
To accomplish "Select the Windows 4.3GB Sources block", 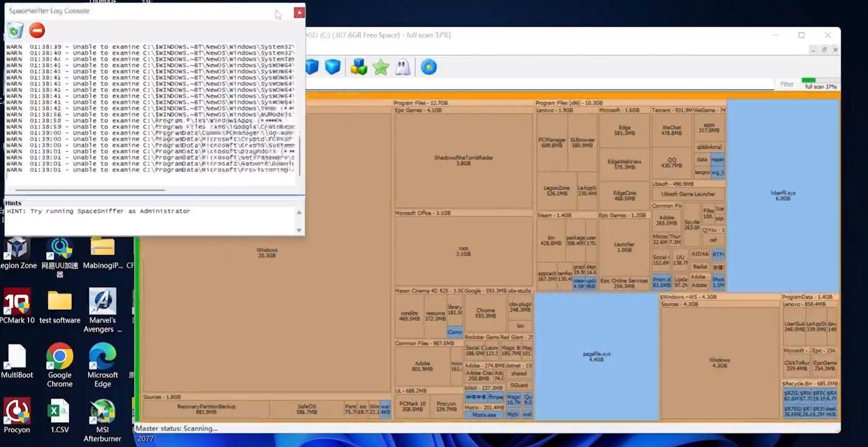I will (x=719, y=363).
